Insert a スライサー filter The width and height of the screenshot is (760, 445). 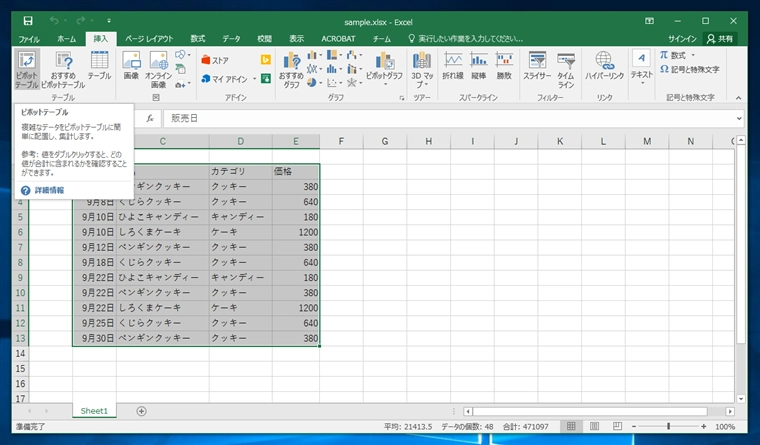(537, 66)
